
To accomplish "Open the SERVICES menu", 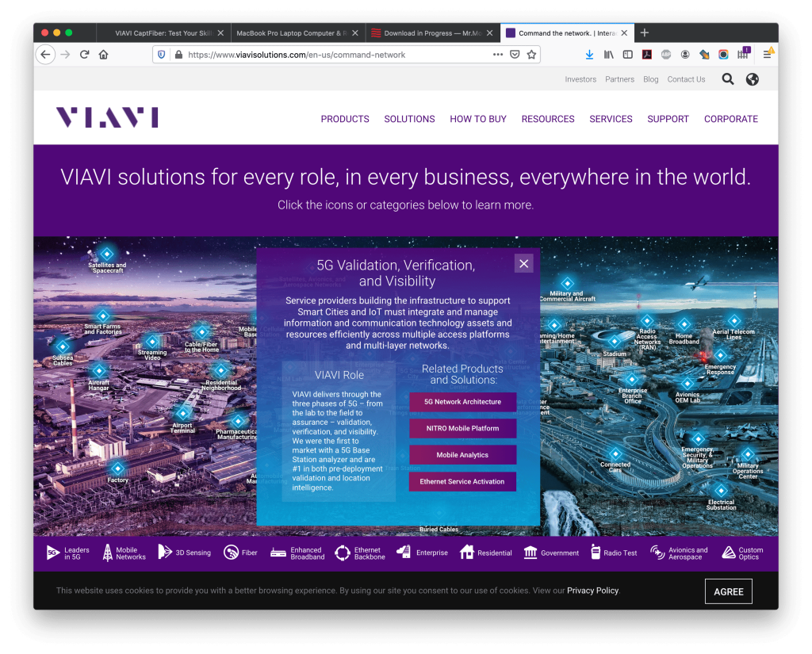I will click(x=611, y=119).
